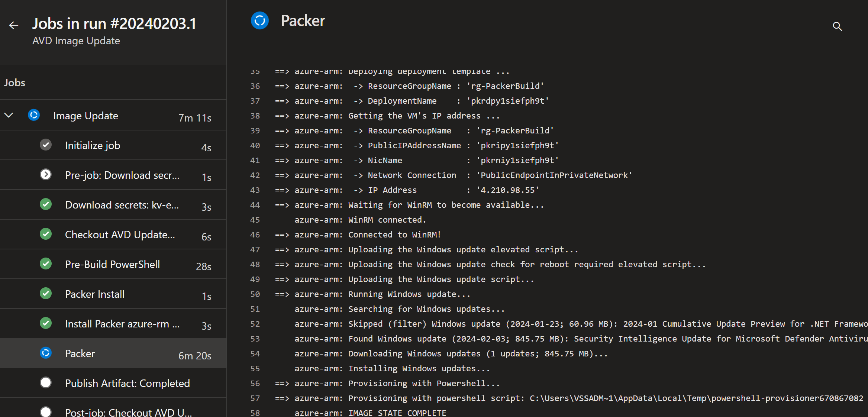Select the Pre-Build PowerShell step

[112, 265]
